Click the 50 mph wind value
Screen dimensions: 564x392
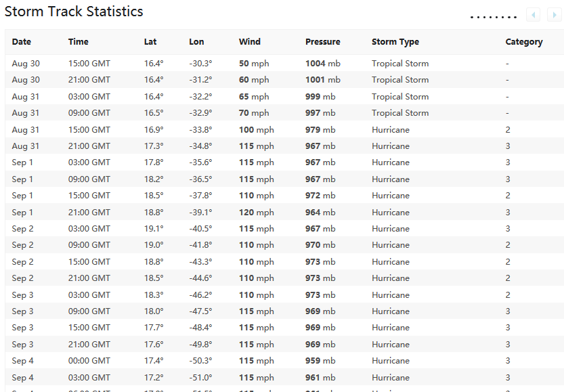coord(254,64)
